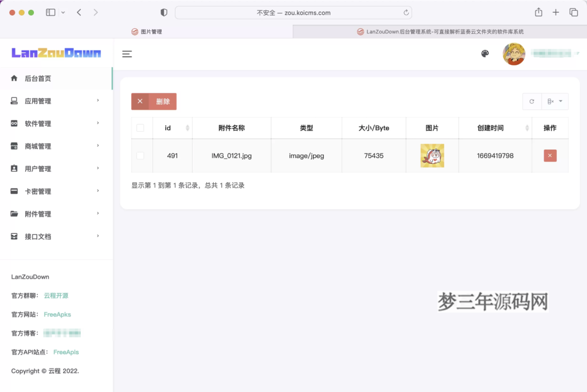The width and height of the screenshot is (587, 392).
Task: Toggle the select-all checkbox in table header
Action: [x=141, y=127]
